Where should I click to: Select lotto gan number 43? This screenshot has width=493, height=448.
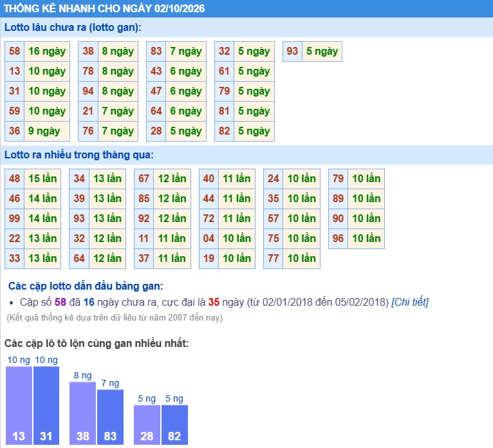(156, 71)
